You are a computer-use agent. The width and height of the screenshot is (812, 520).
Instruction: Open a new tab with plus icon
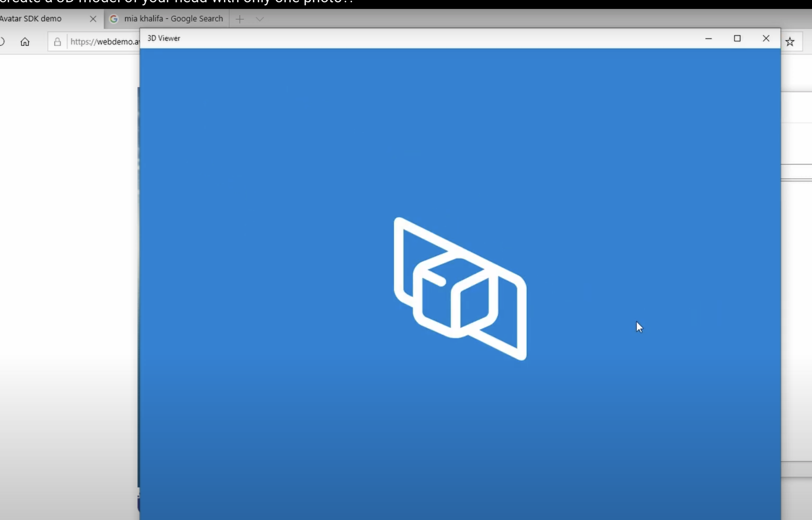click(239, 19)
